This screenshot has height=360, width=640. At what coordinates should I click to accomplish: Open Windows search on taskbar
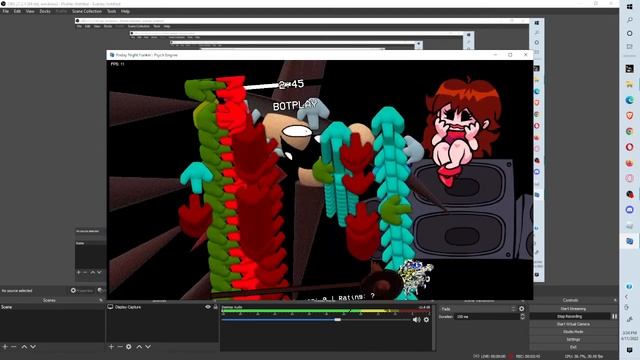(629, 20)
